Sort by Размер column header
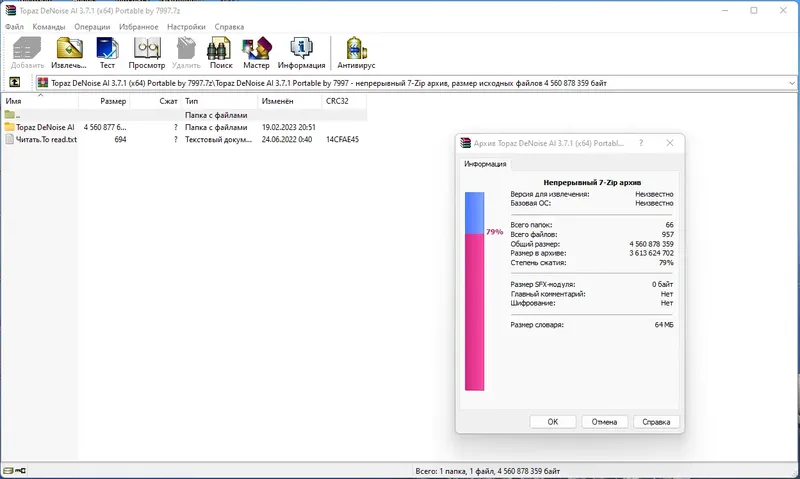Image resolution: width=800 pixels, height=479 pixels. pyautogui.click(x=104, y=101)
